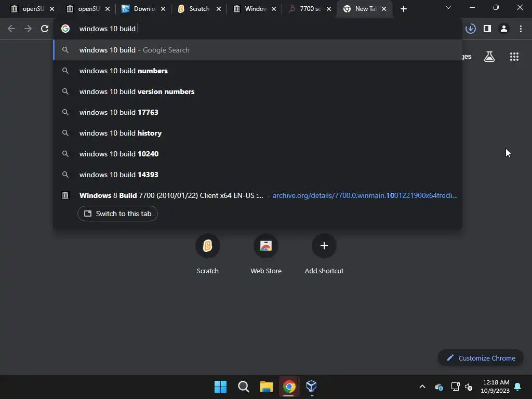Open Search Labs flask icon

click(x=489, y=57)
